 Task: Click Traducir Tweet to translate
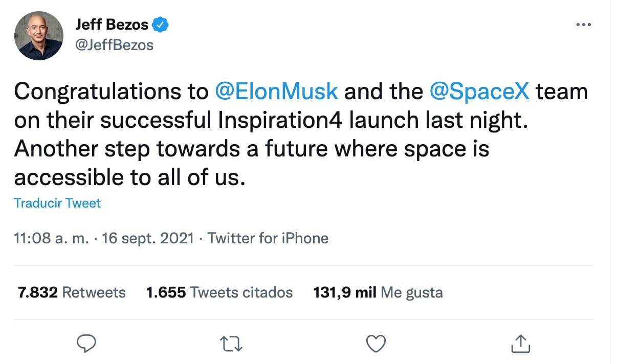[x=57, y=203]
